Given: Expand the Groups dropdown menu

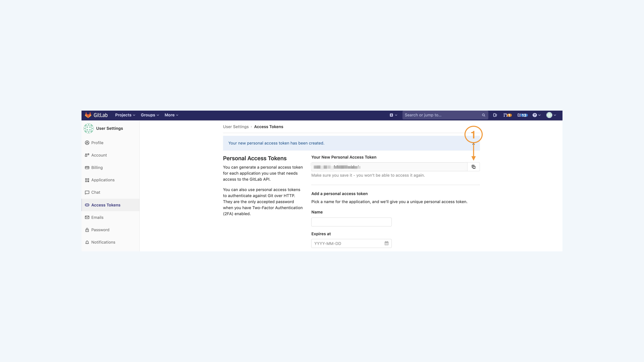Looking at the screenshot, I should 150,115.
